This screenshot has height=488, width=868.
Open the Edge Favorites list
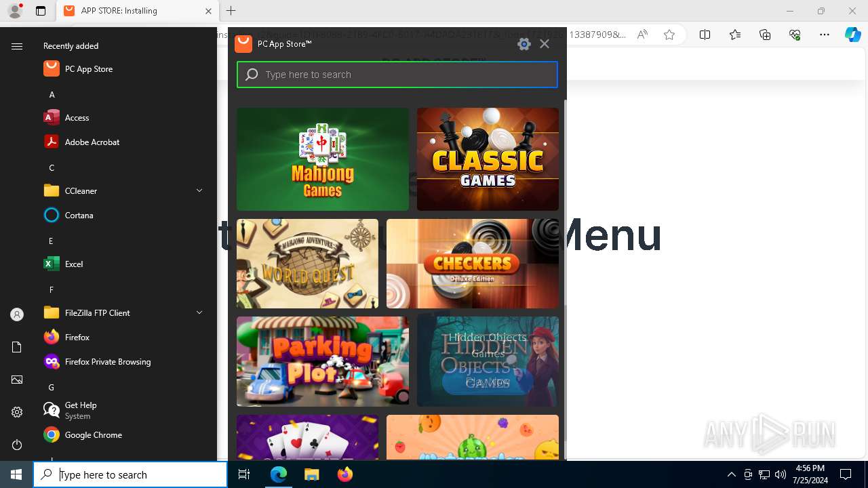click(735, 35)
